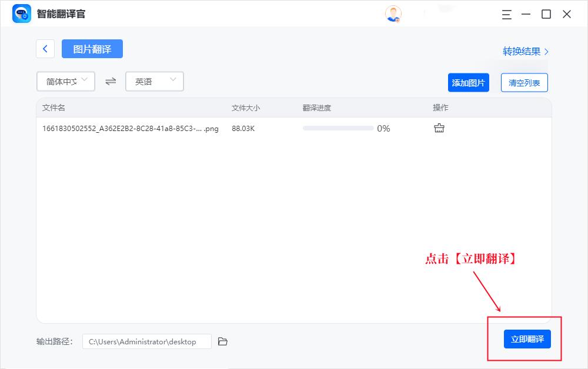Click 立即翻译 to start translating
This screenshot has height=369, width=588.
coord(527,339)
